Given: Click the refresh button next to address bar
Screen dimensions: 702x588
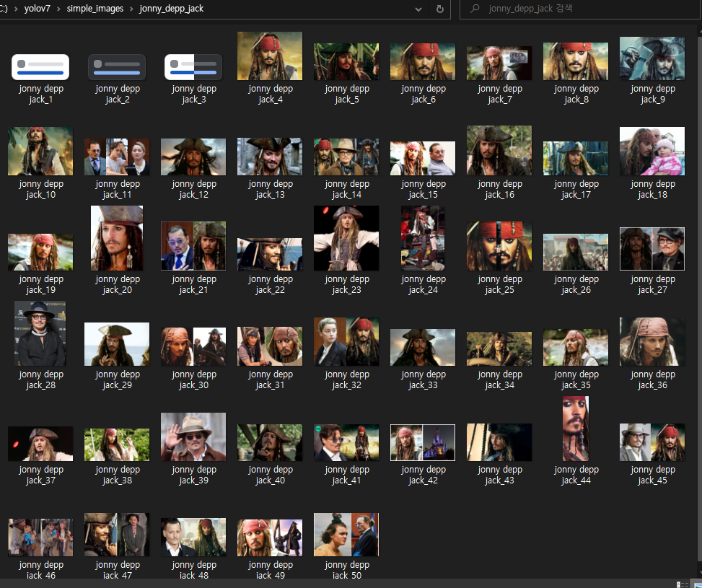Looking at the screenshot, I should 439,9.
